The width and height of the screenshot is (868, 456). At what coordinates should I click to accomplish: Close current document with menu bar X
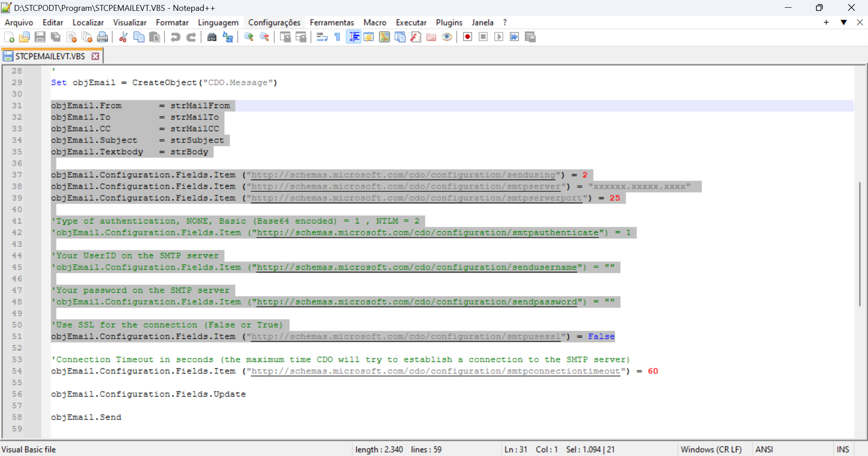pyautogui.click(x=860, y=23)
